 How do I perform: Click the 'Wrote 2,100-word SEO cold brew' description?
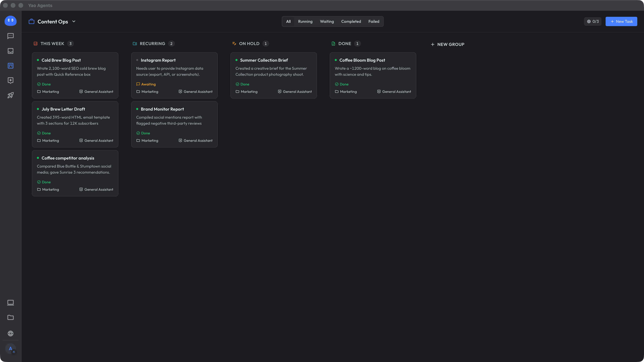point(71,71)
